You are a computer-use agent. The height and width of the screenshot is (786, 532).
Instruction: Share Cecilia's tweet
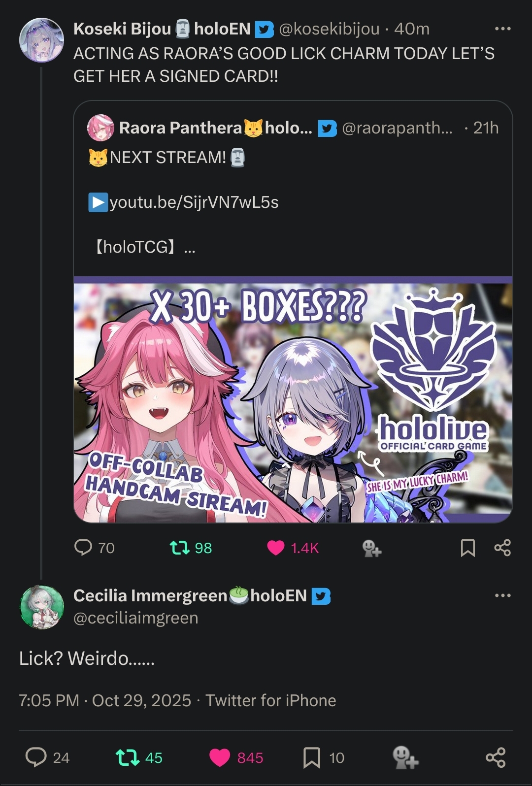pyautogui.click(x=496, y=757)
